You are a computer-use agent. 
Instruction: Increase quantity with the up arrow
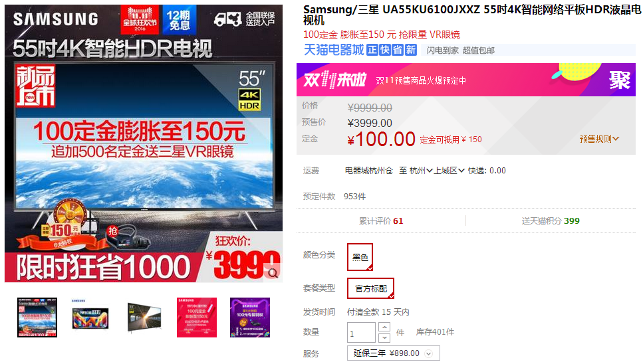point(384,327)
